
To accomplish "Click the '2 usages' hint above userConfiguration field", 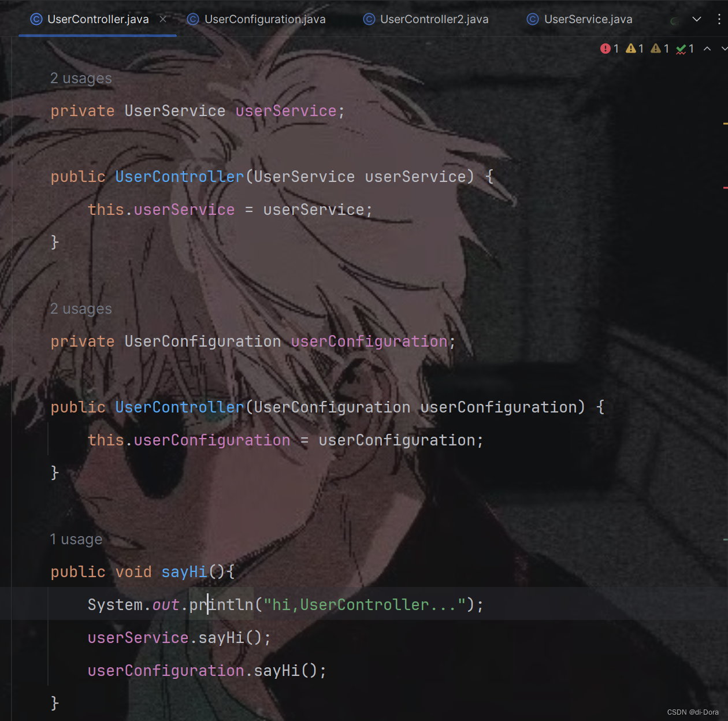I will [x=81, y=309].
